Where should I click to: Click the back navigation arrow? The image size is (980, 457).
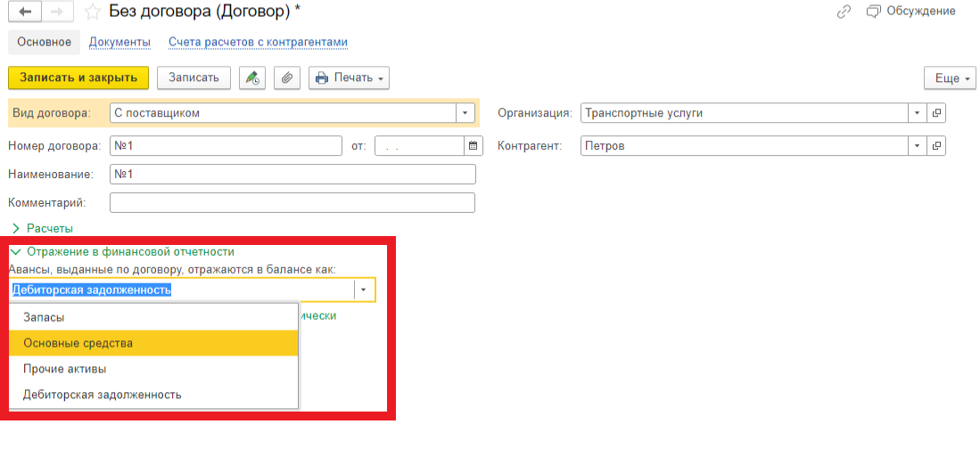coord(24,12)
